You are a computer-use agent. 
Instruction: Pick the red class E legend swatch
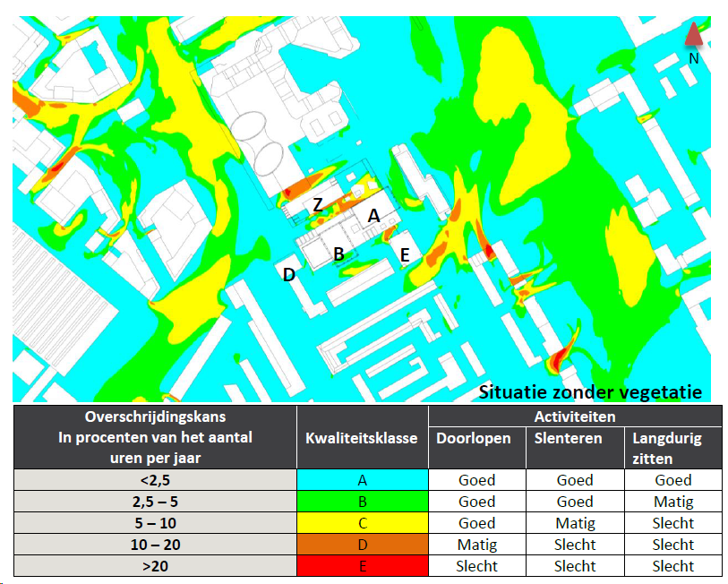tap(363, 566)
